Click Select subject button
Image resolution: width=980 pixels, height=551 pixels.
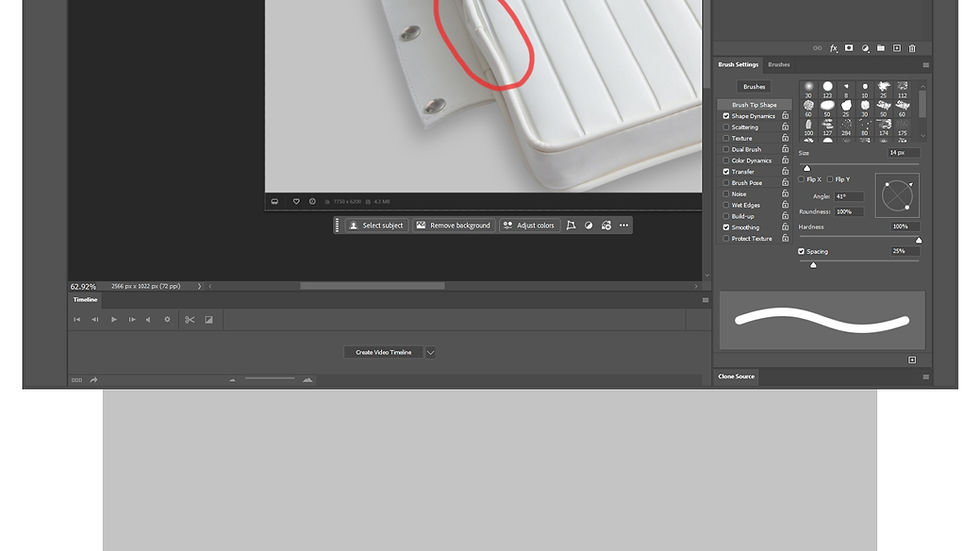pyautogui.click(x=377, y=226)
